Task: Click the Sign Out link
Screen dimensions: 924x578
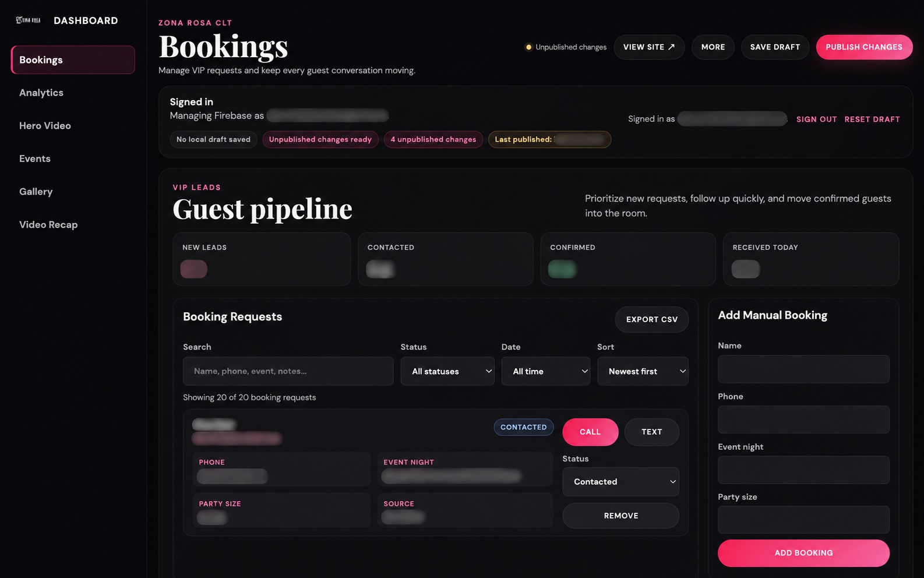Action: pos(816,119)
